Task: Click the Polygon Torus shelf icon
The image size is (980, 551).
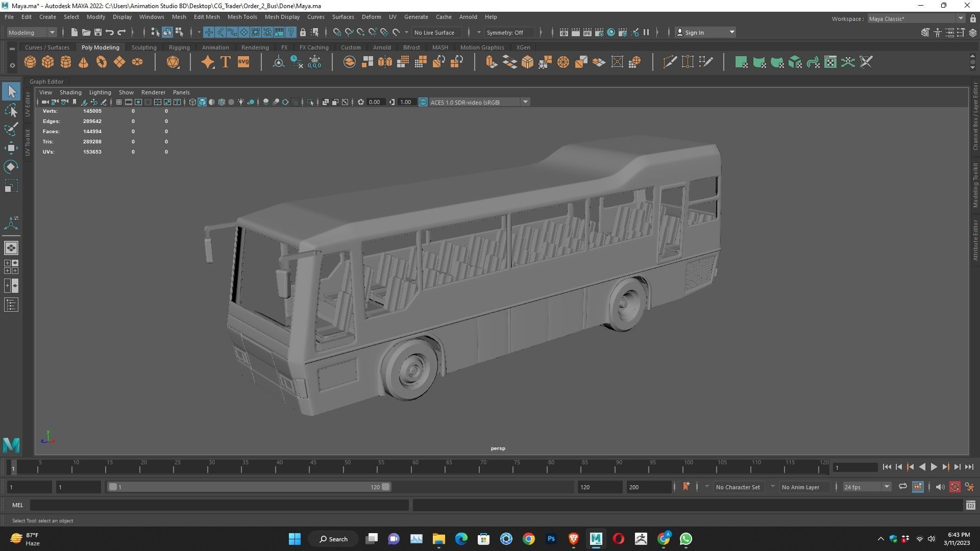Action: click(102, 62)
